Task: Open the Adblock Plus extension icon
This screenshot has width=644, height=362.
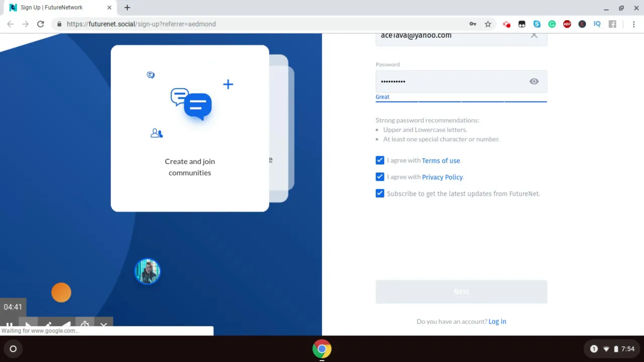Action: click(567, 24)
